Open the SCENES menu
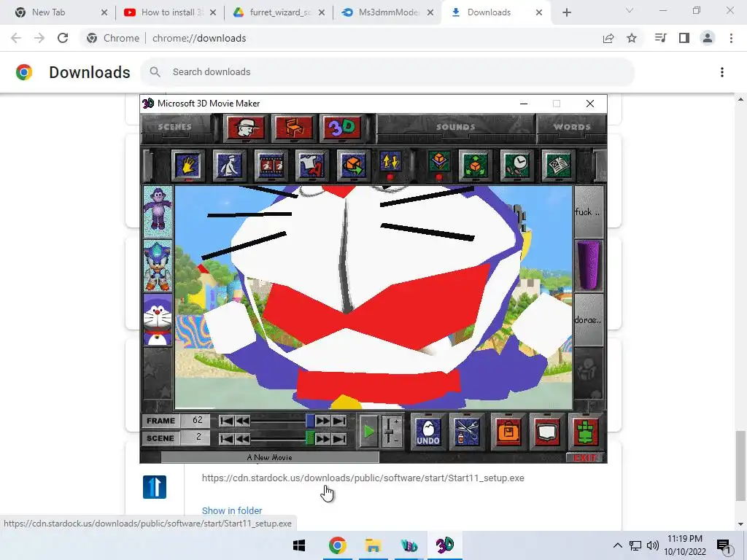 (175, 127)
